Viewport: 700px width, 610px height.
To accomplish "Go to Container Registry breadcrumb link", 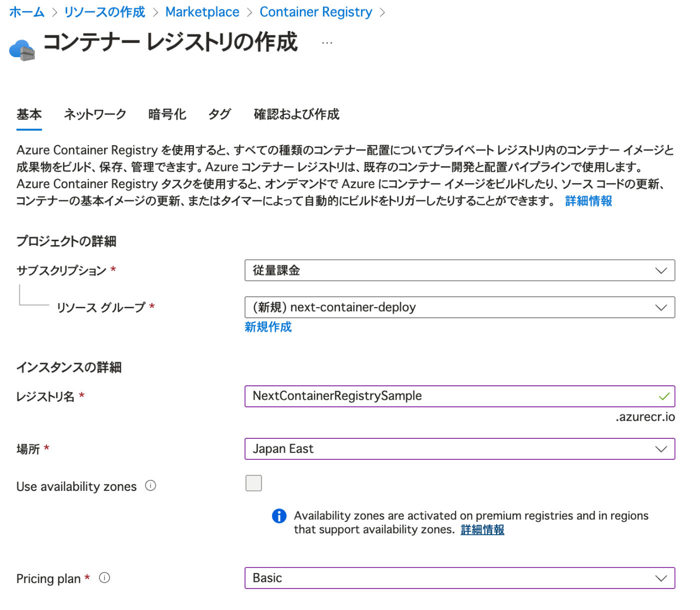I will [x=316, y=12].
